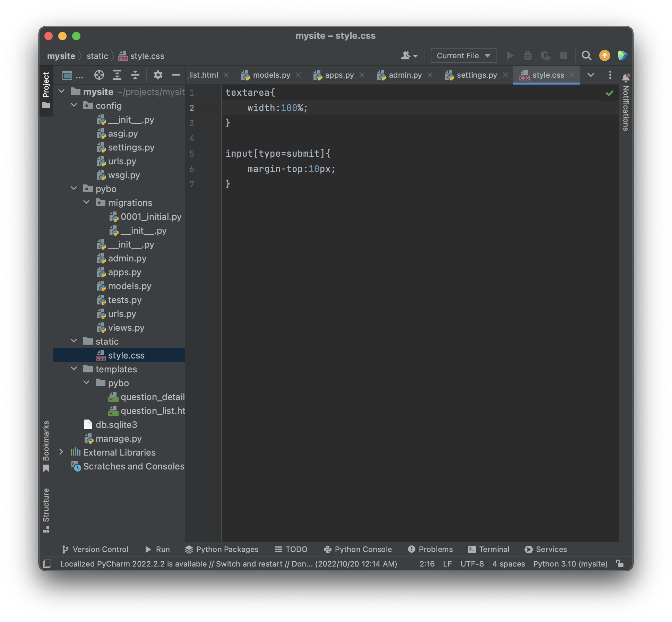Click the UTF-8 encoding status widget

472,564
